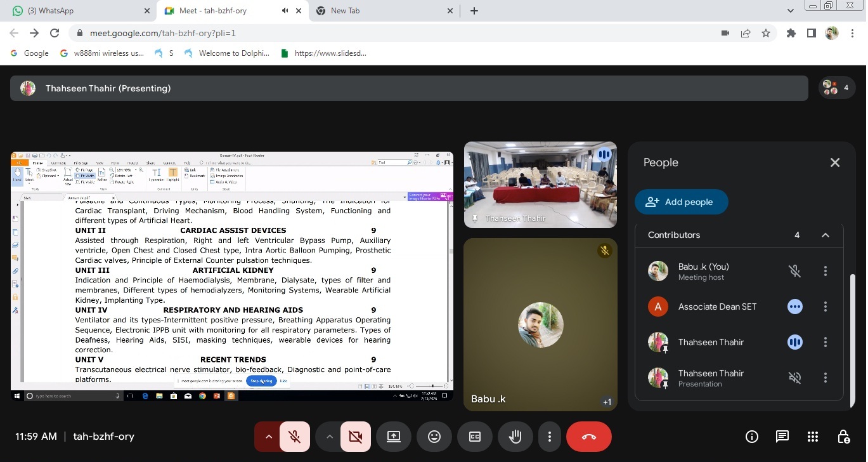Screen dimensions: 868x462
Task: Open the host controls lock icon
Action: coord(843,437)
